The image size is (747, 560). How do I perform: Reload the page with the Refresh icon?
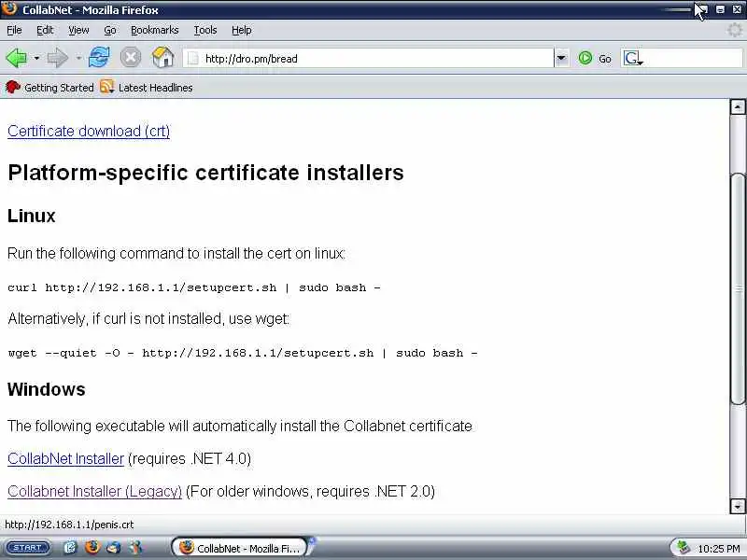(99, 58)
